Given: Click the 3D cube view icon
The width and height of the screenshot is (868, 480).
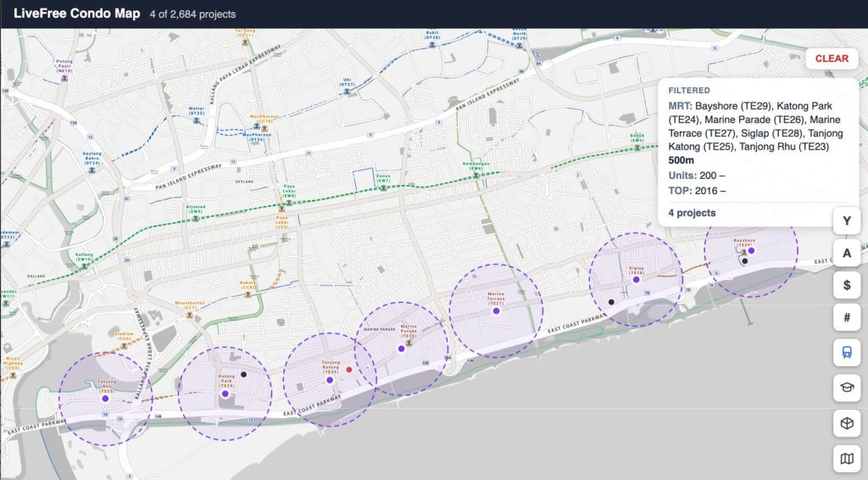Looking at the screenshot, I should click(847, 423).
